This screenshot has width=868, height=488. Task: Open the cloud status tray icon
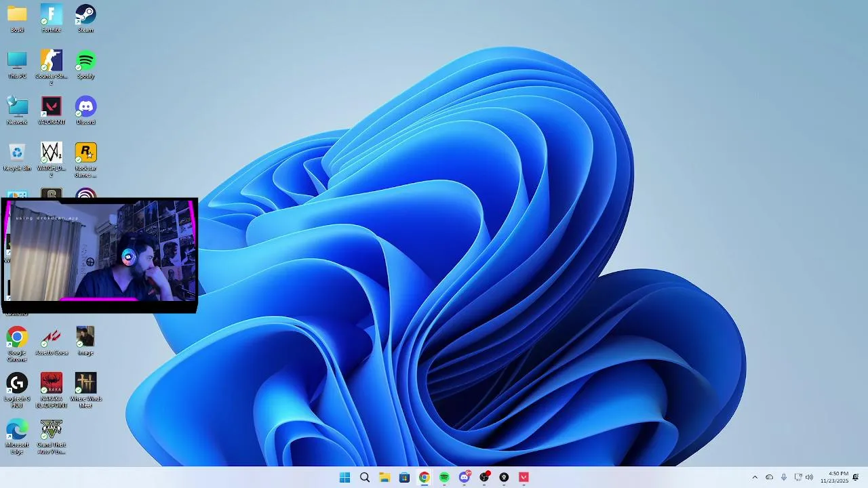[x=769, y=477]
